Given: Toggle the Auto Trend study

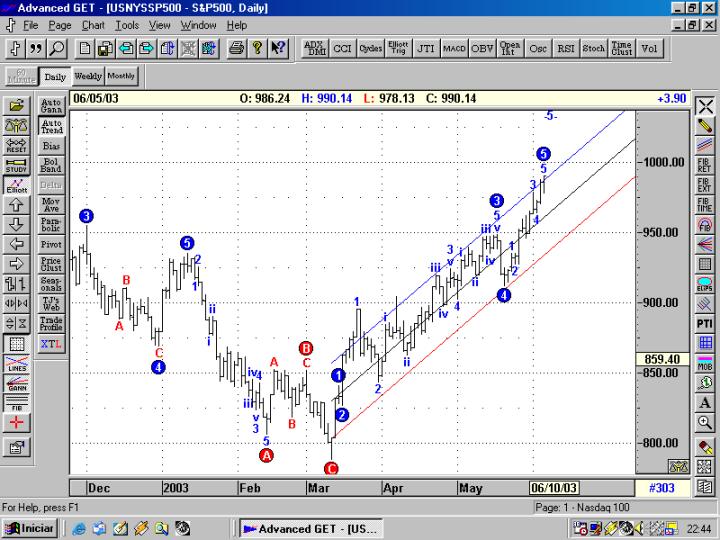Looking at the screenshot, I should (x=51, y=126).
